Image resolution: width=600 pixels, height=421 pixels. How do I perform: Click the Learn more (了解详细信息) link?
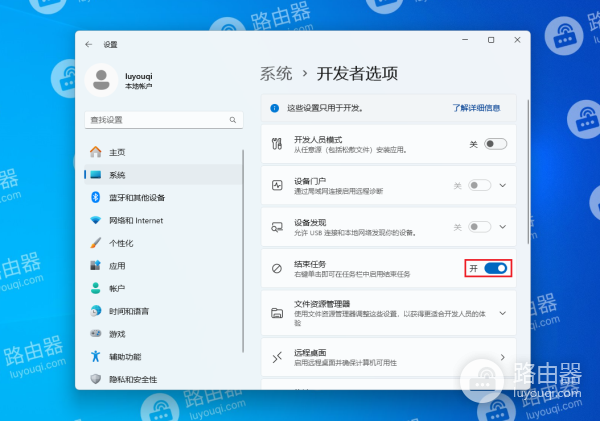click(476, 108)
